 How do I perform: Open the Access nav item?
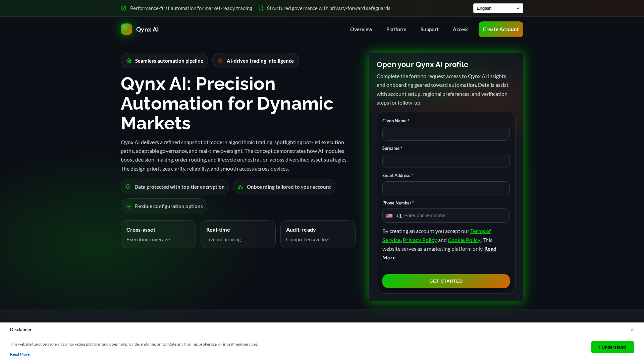click(461, 29)
